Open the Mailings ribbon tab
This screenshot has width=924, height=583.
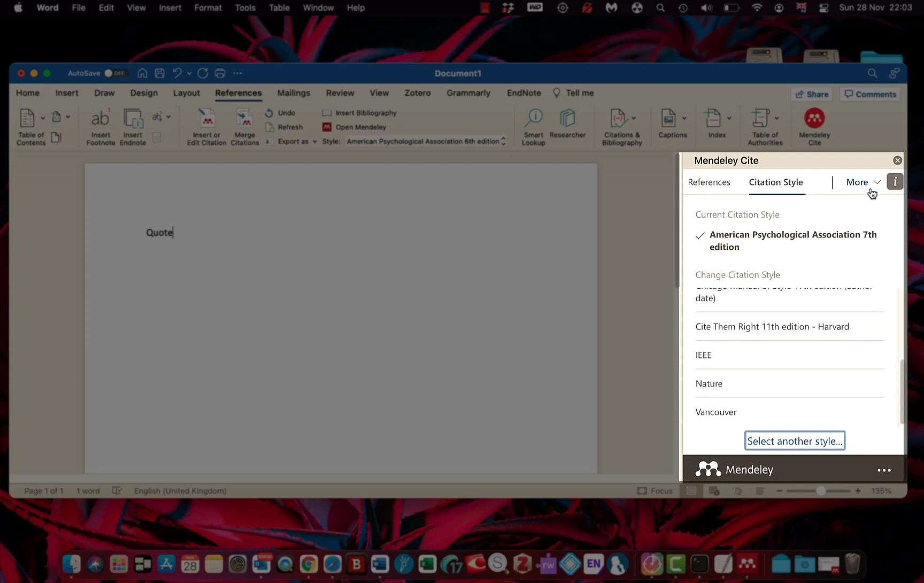(294, 93)
